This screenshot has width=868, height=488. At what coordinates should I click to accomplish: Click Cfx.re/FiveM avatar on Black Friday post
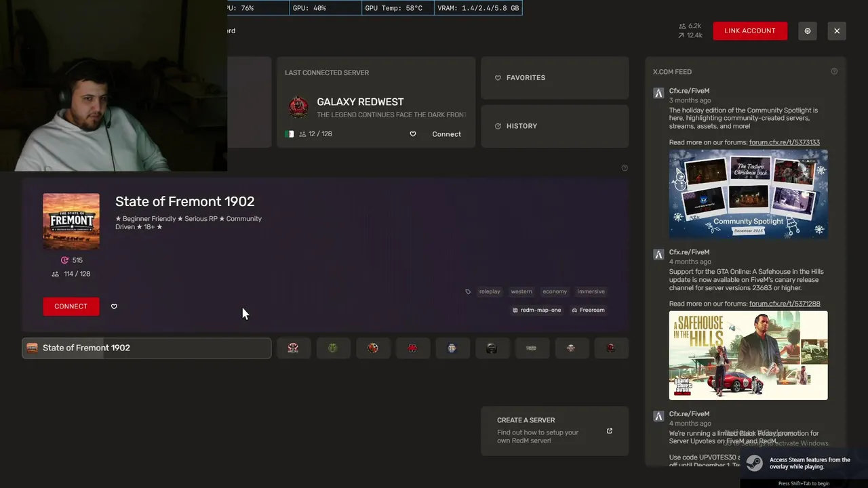pyautogui.click(x=658, y=415)
